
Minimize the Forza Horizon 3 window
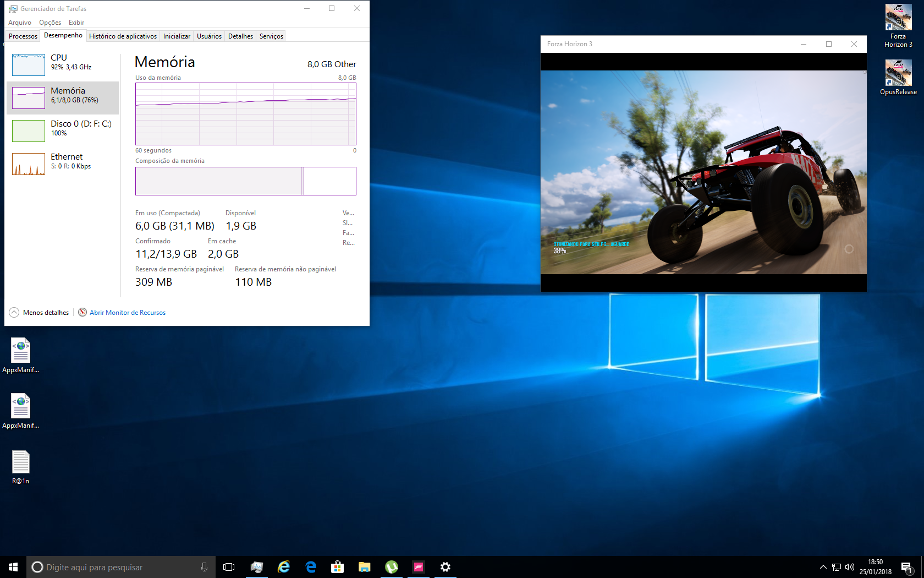804,44
